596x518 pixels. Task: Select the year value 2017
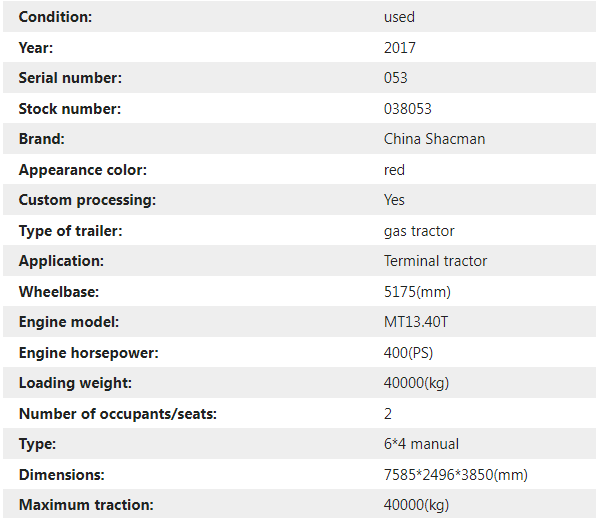tap(399, 48)
